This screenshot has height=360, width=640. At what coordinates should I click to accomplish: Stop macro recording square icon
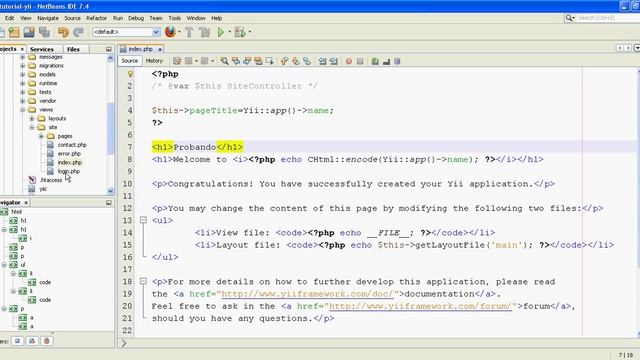tap(360, 61)
